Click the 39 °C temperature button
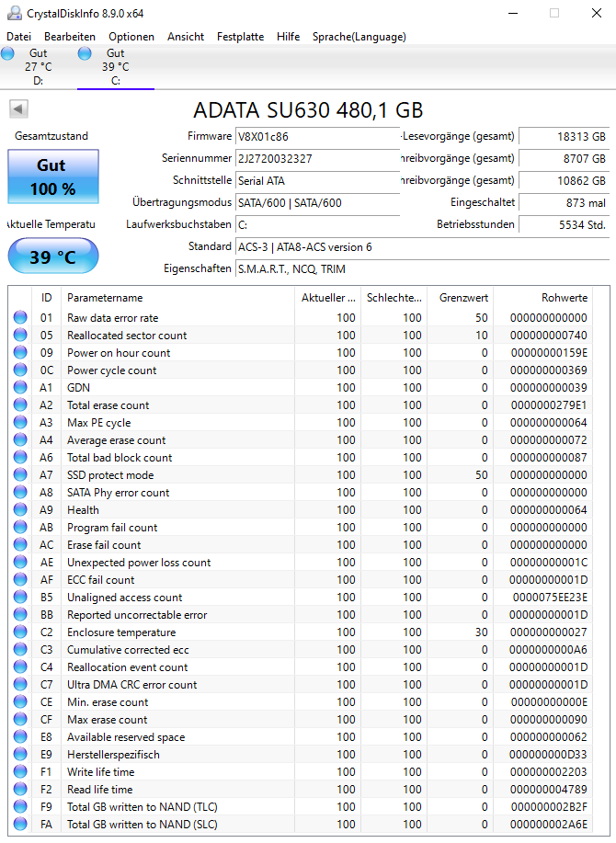616x843 pixels. pos(53,256)
